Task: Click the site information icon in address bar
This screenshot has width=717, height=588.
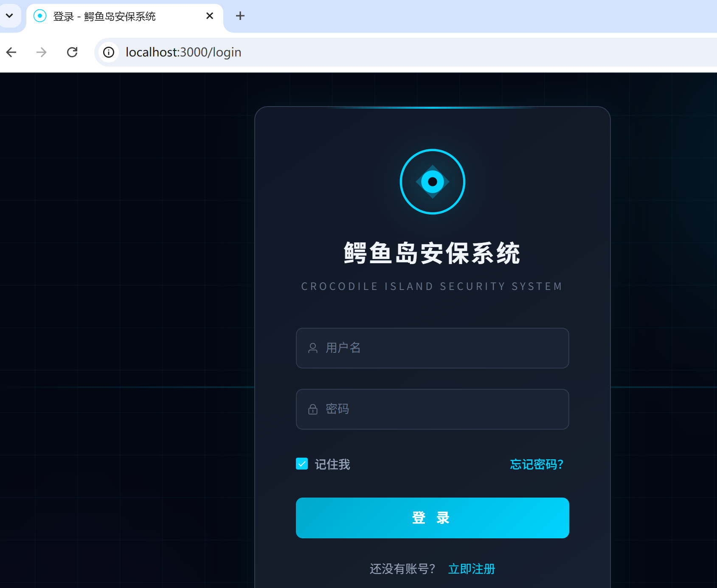Action: tap(109, 52)
